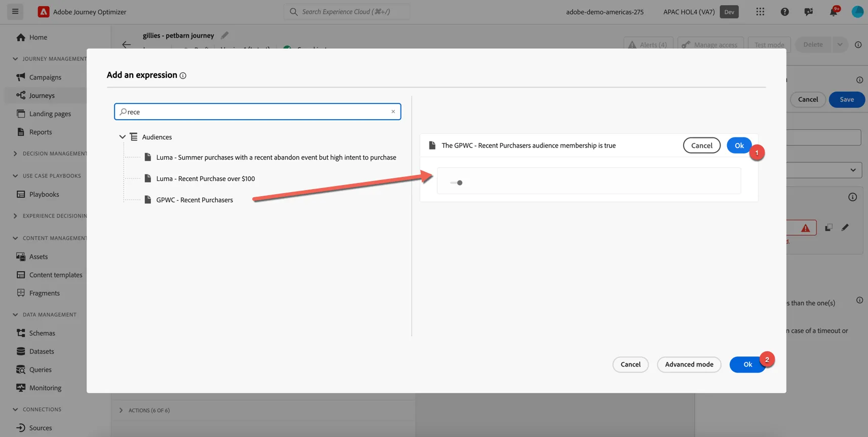The image size is (868, 437).
Task: Click the copy icon in right panel
Action: pos(828,228)
